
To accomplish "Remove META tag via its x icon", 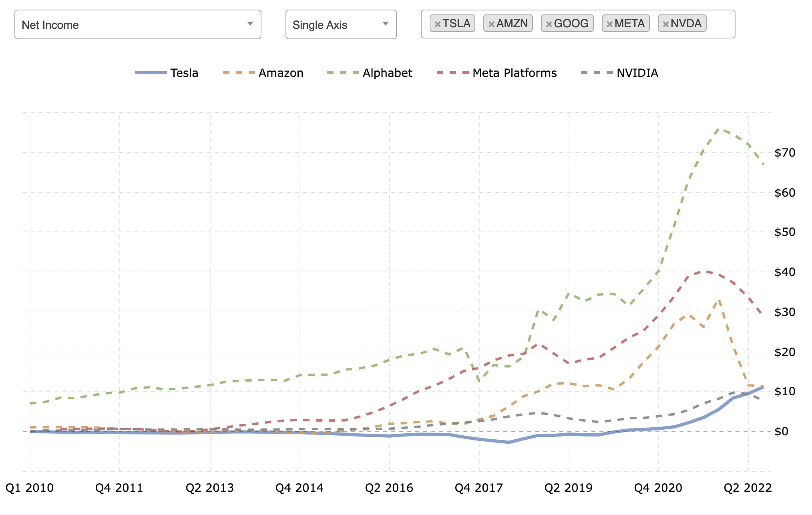I will pyautogui.click(x=609, y=24).
